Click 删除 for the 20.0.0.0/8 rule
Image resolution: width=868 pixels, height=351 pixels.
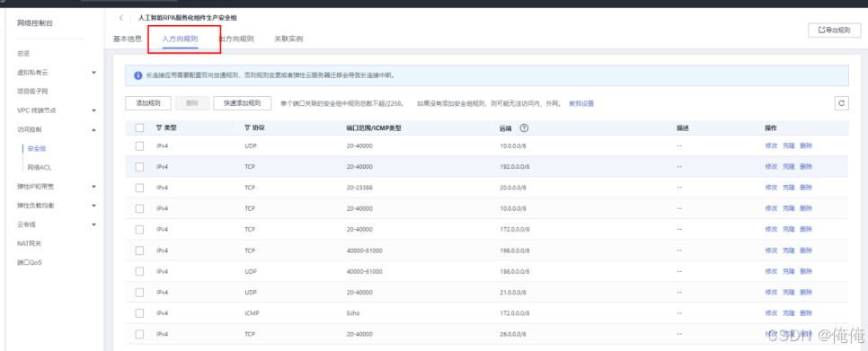point(805,188)
